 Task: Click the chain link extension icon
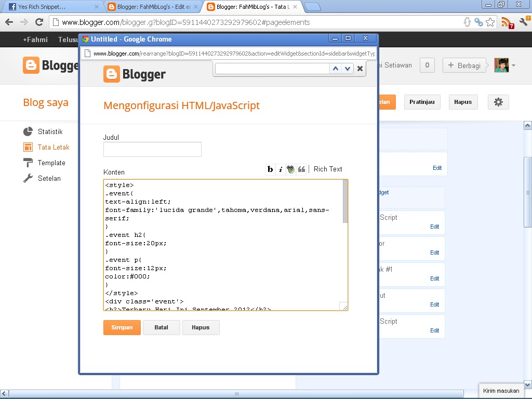tap(478, 22)
